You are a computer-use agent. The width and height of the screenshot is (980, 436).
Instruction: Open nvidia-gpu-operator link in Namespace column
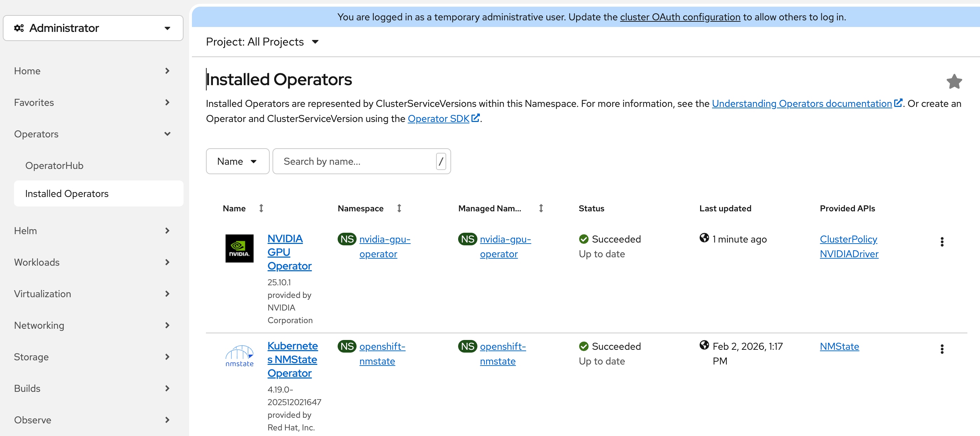coord(385,246)
